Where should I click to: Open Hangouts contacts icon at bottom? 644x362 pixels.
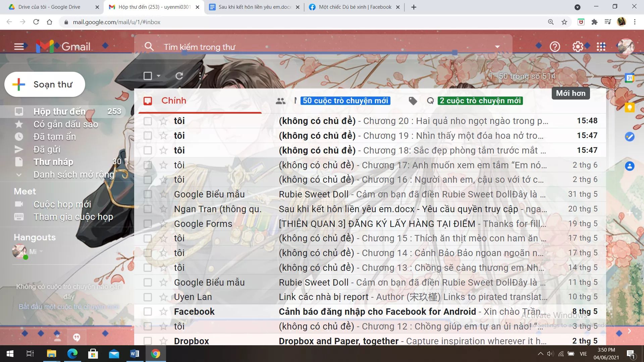coord(57,337)
